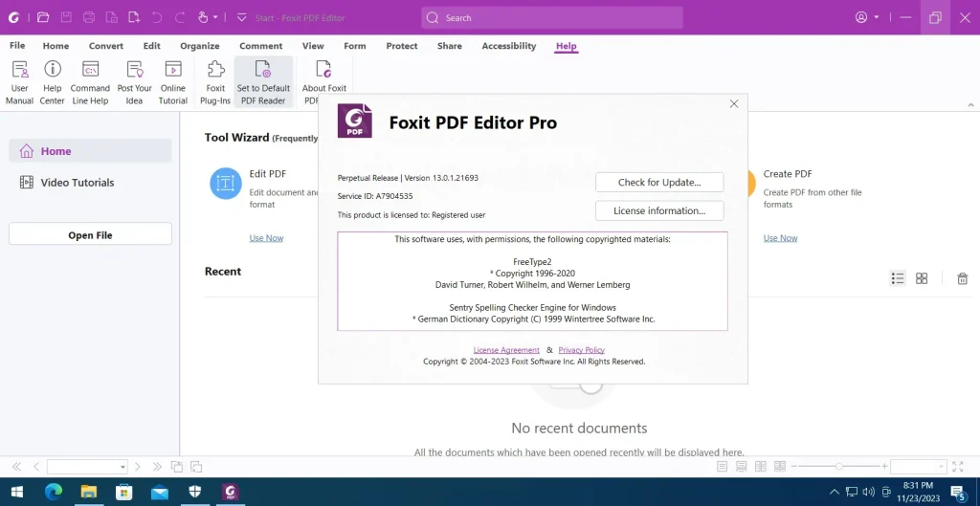Click the Post Your Idea icon
The height and width of the screenshot is (506, 980).
tap(134, 69)
